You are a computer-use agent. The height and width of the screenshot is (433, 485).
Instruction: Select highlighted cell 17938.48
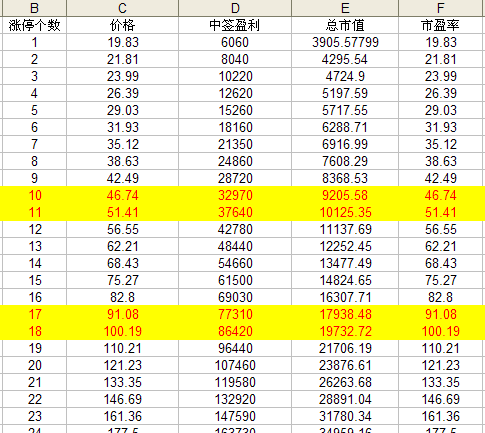pyautogui.click(x=345, y=314)
